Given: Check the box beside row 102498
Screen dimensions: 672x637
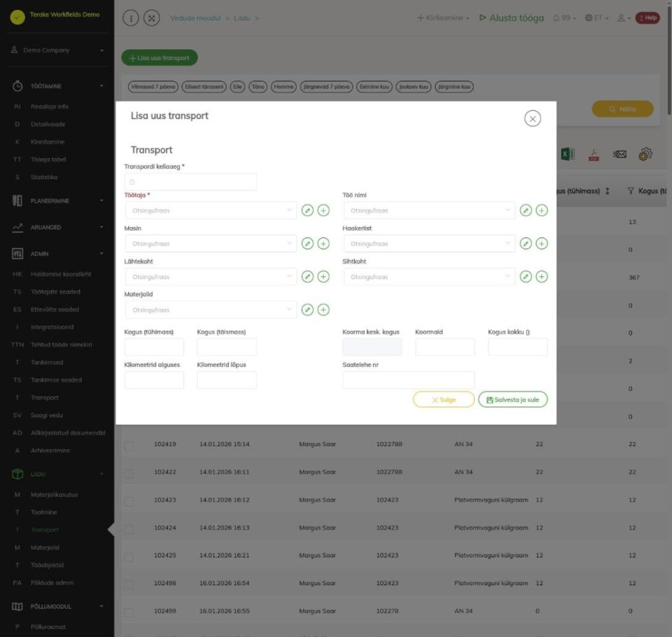Looking at the screenshot, I should (x=129, y=585).
